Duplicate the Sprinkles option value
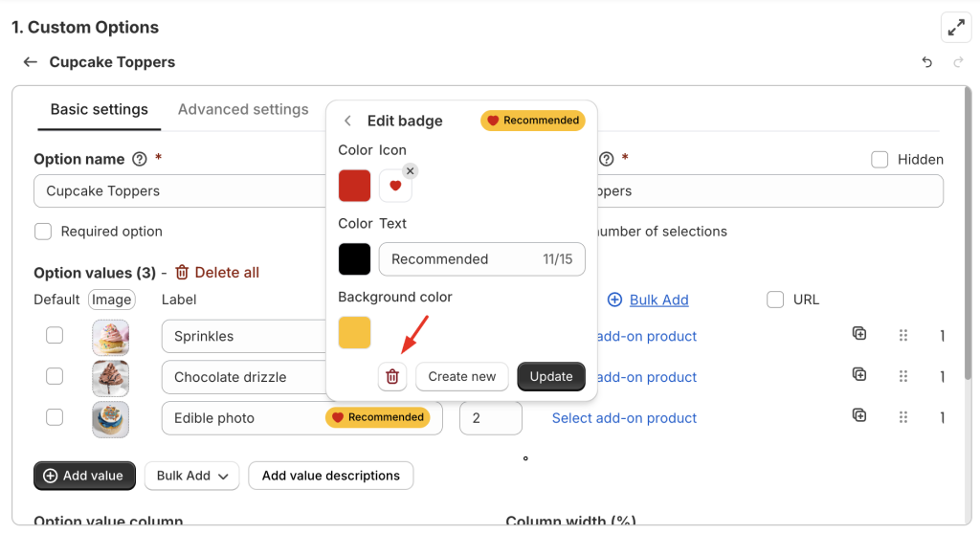 click(x=859, y=334)
